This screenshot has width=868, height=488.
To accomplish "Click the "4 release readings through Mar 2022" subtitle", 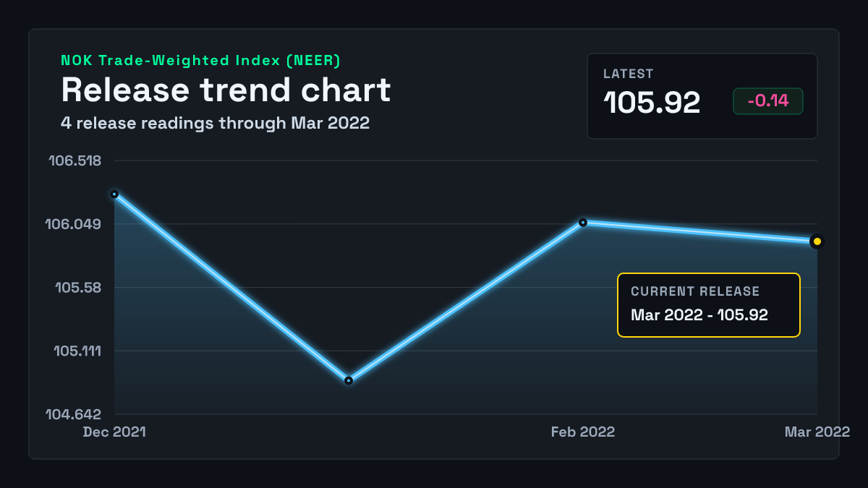I will tap(216, 123).
